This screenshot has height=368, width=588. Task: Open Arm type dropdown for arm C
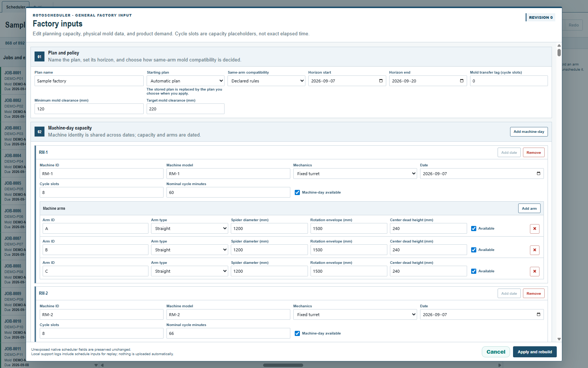pyautogui.click(x=190, y=271)
